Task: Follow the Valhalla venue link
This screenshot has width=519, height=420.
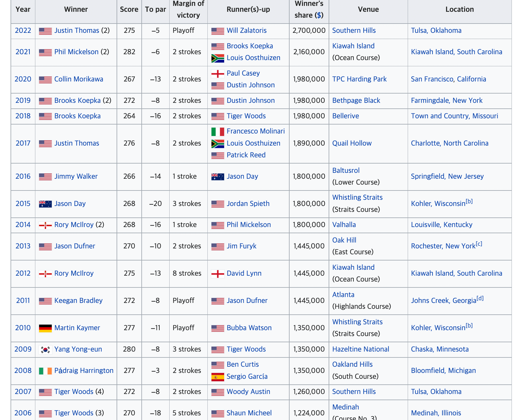Action: [x=344, y=225]
